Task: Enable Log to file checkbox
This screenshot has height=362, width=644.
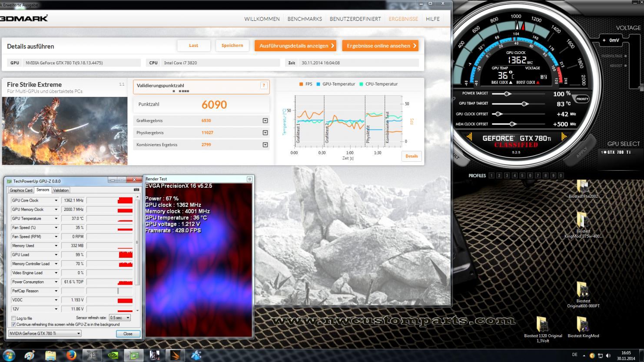Action: [14, 319]
